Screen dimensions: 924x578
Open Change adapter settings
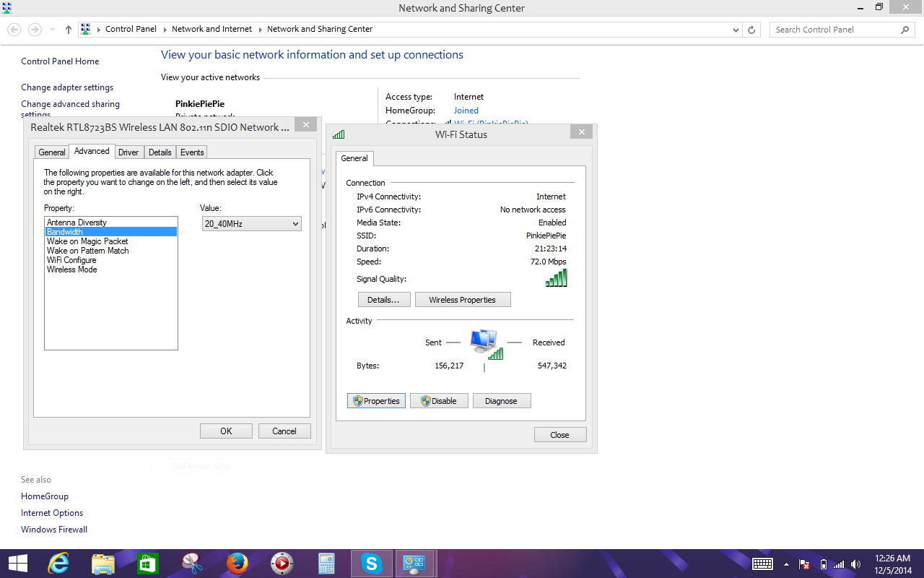67,87
